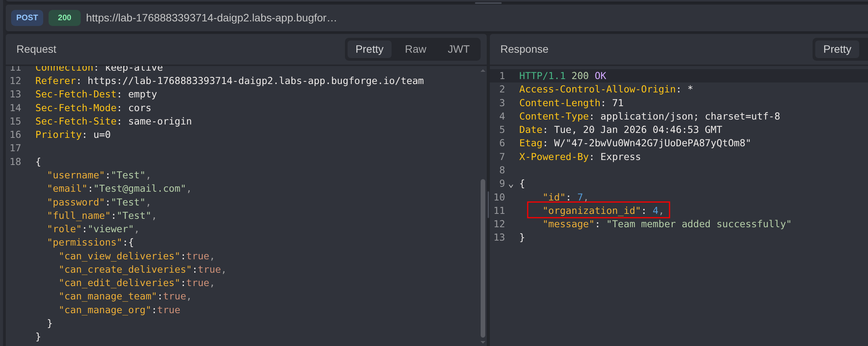Screen dimensions: 868x346
Task: Switch request view to the Raw tab
Action: pyautogui.click(x=415, y=49)
